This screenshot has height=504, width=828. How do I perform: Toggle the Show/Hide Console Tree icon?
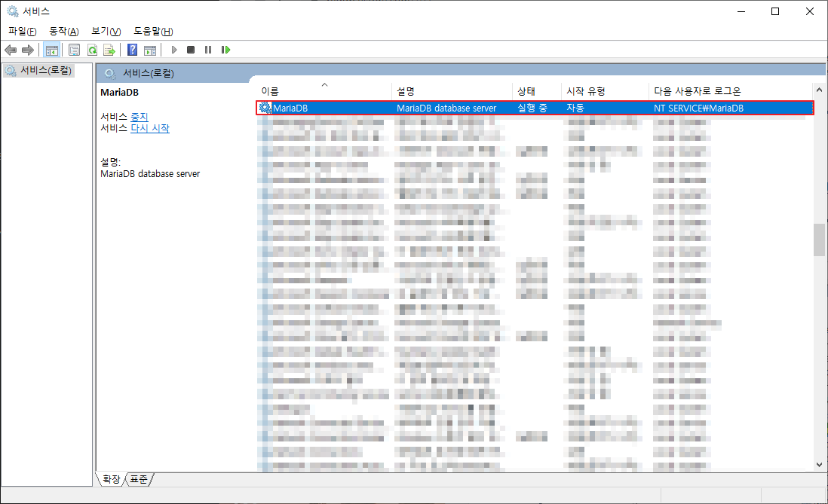(x=51, y=50)
